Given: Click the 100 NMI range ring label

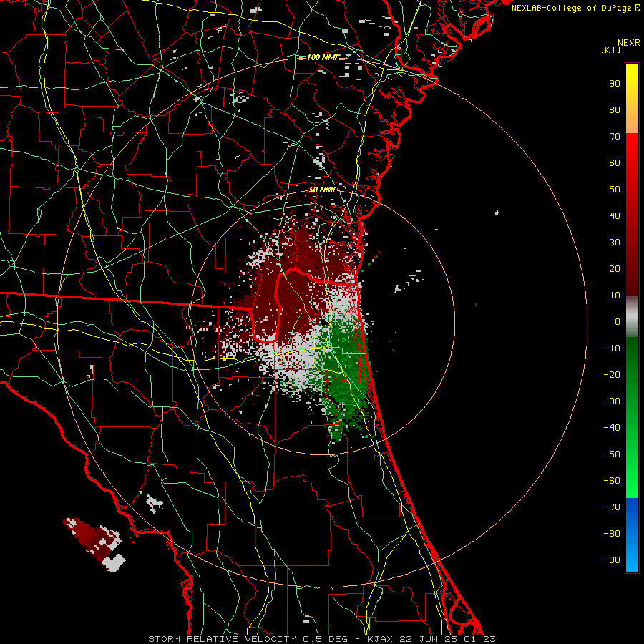Looking at the screenshot, I should 321,57.
